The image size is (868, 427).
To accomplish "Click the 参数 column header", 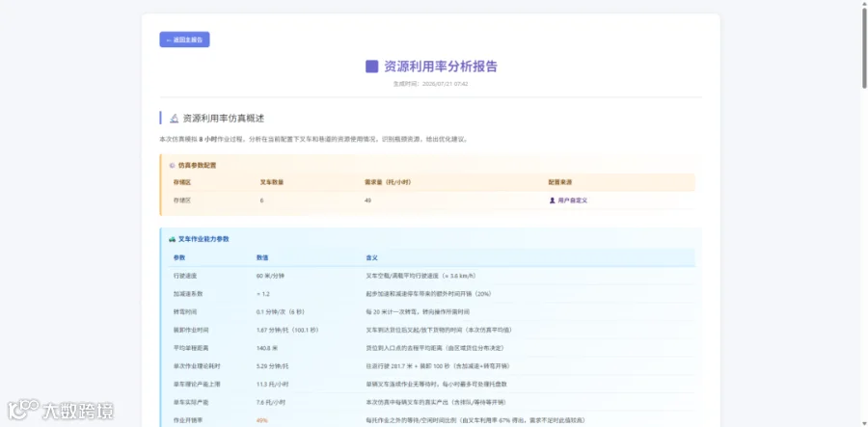I will coord(179,258).
